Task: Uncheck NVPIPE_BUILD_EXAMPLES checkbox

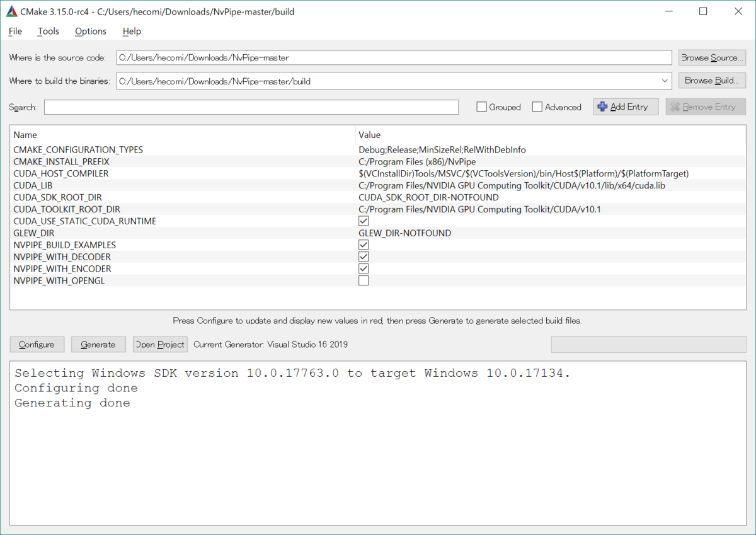Action: (x=364, y=245)
